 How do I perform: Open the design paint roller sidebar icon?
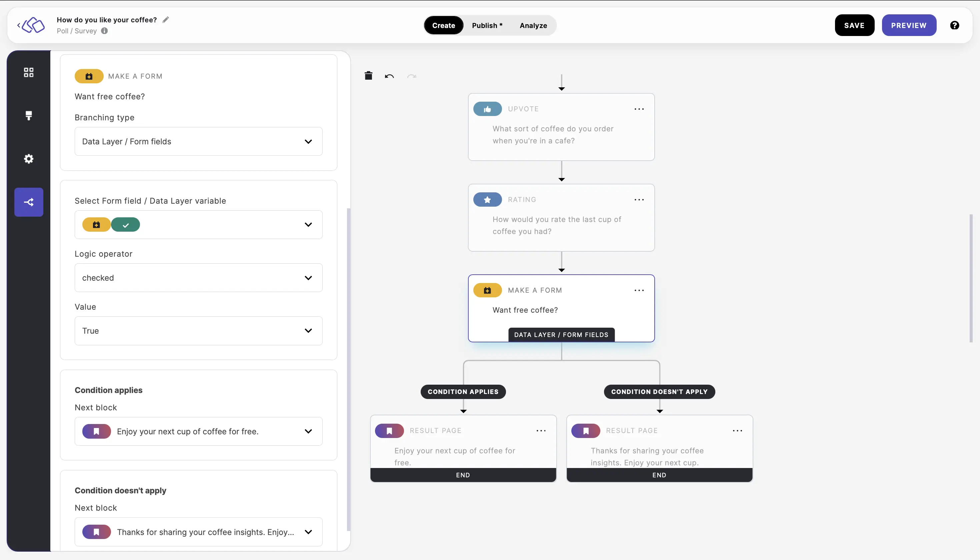29,115
